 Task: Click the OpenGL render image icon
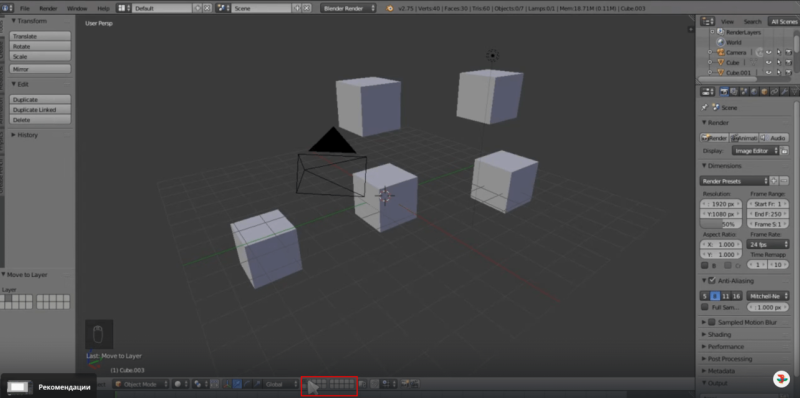pyautogui.click(x=404, y=384)
